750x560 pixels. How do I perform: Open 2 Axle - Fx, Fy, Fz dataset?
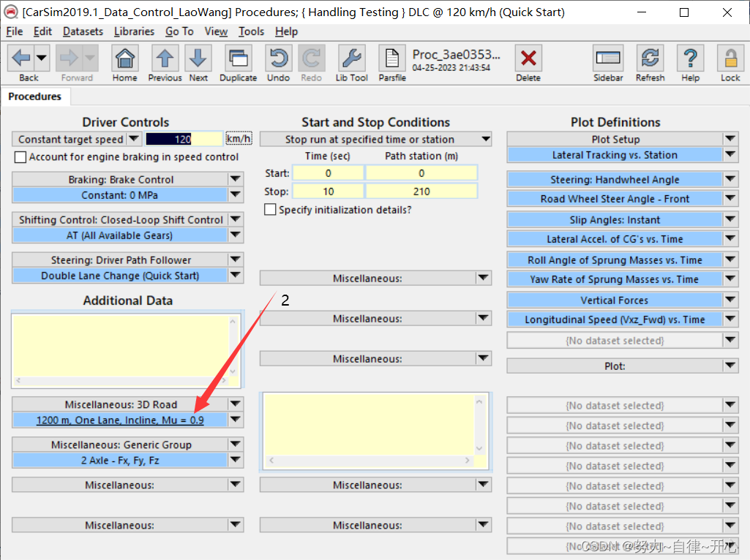[119, 460]
